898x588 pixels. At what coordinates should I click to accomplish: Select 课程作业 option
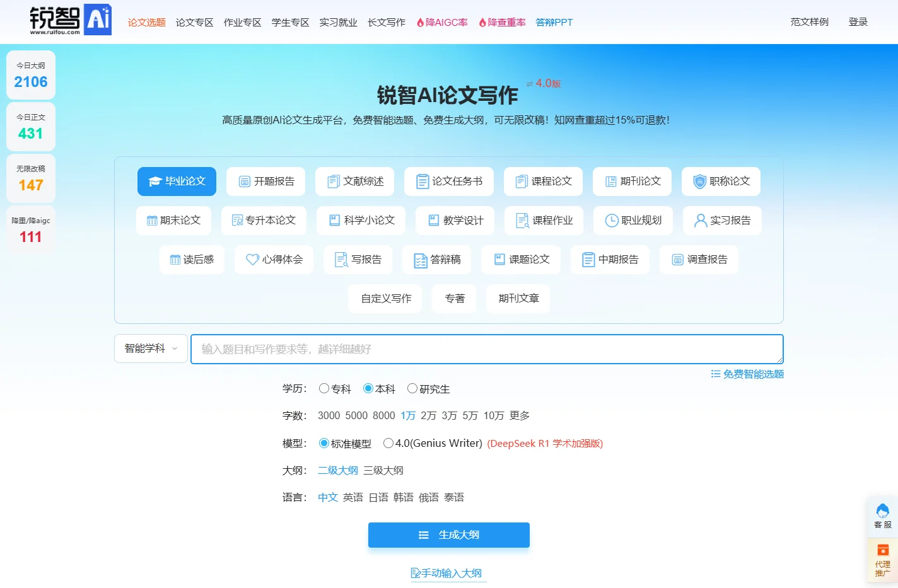pyautogui.click(x=544, y=221)
